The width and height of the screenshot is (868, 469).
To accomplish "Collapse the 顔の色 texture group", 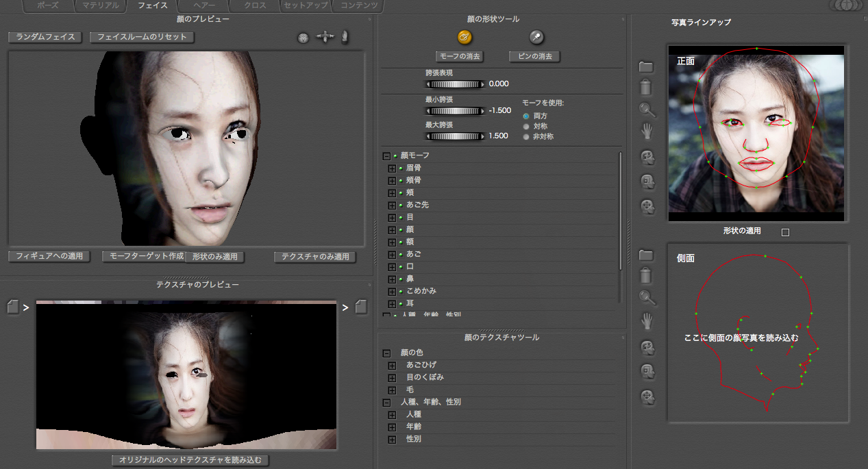I will 386,353.
